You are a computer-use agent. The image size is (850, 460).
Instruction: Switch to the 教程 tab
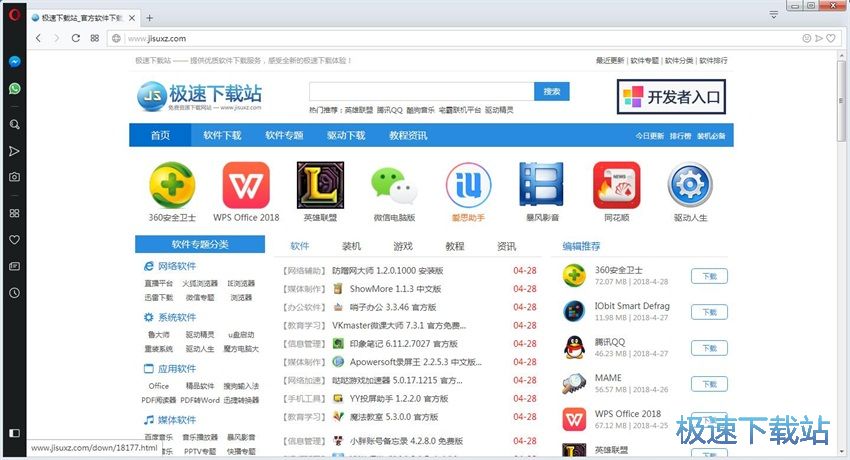pos(455,247)
